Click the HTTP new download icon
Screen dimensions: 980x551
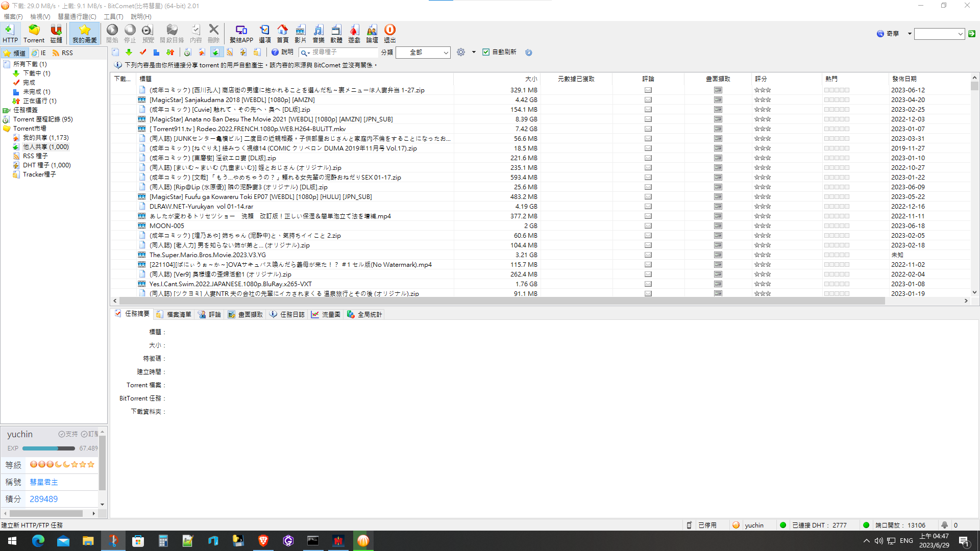click(10, 33)
